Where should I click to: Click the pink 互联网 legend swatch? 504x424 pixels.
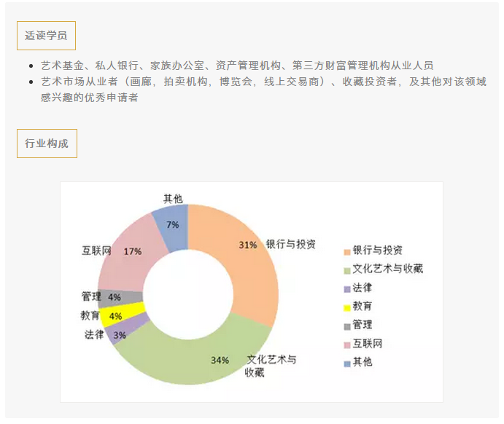pos(347,345)
